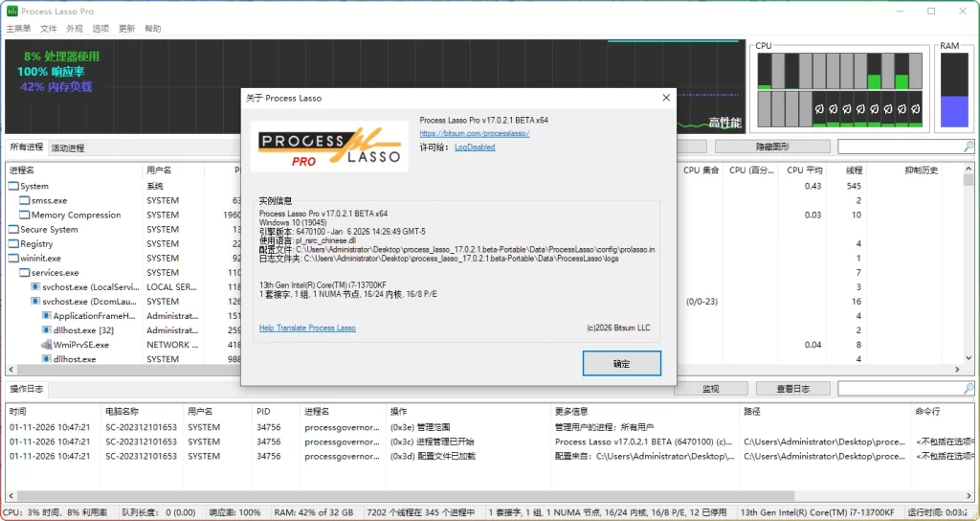Click the ApplicationFrameH... process icon
Screen dimensions: 980x521
coord(46,315)
